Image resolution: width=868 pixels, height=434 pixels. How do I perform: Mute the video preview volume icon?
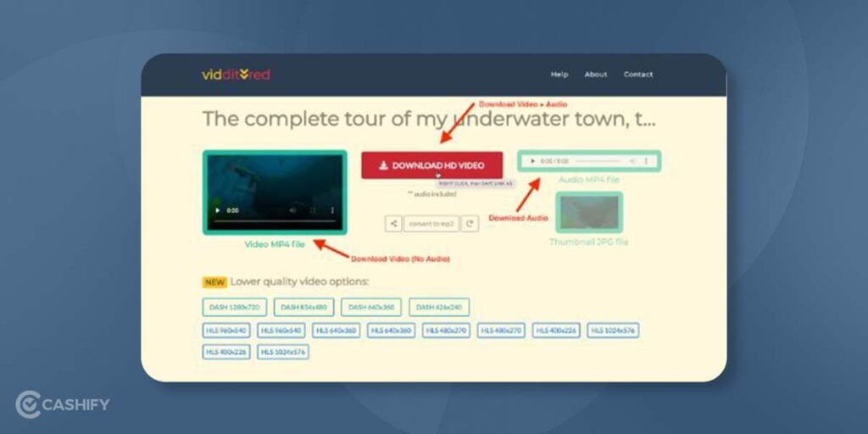pyautogui.click(x=292, y=210)
